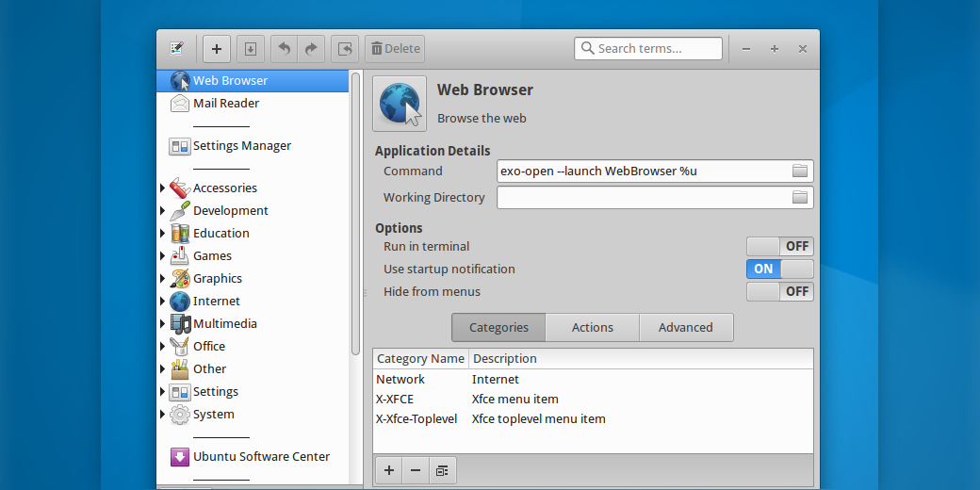Click the Accessories category icon

(x=180, y=188)
